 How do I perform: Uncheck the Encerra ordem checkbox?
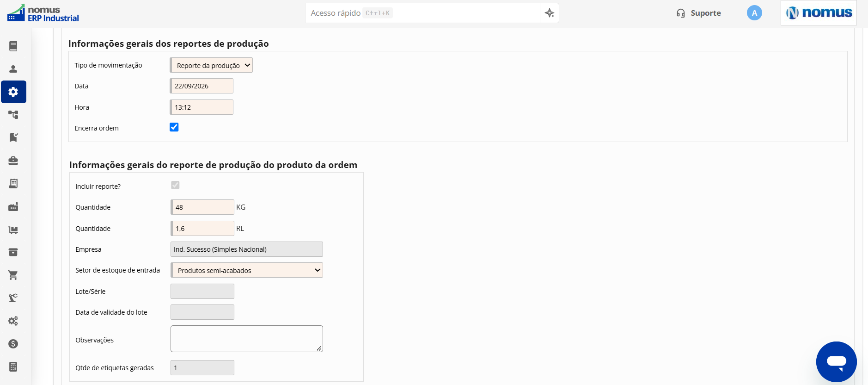tap(174, 127)
